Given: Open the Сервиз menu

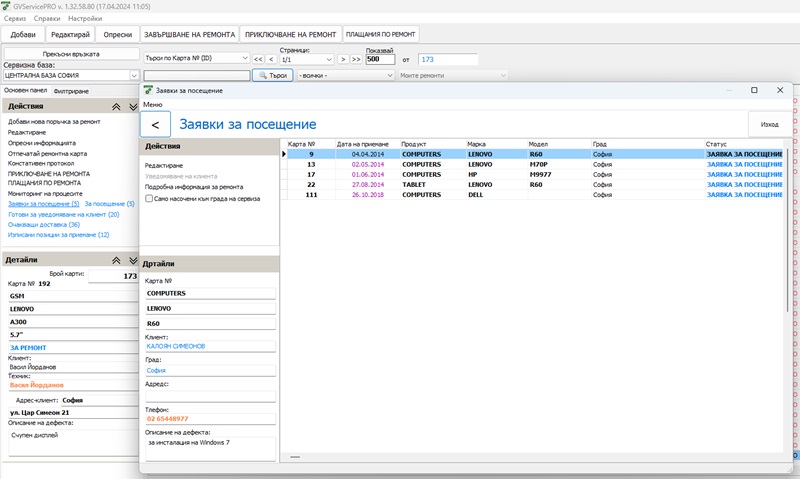Looking at the screenshot, I should coord(15,18).
